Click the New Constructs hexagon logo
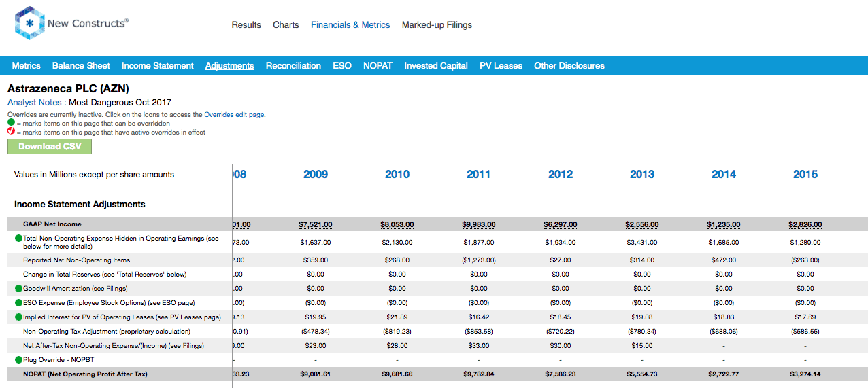868x388 pixels. (x=29, y=23)
